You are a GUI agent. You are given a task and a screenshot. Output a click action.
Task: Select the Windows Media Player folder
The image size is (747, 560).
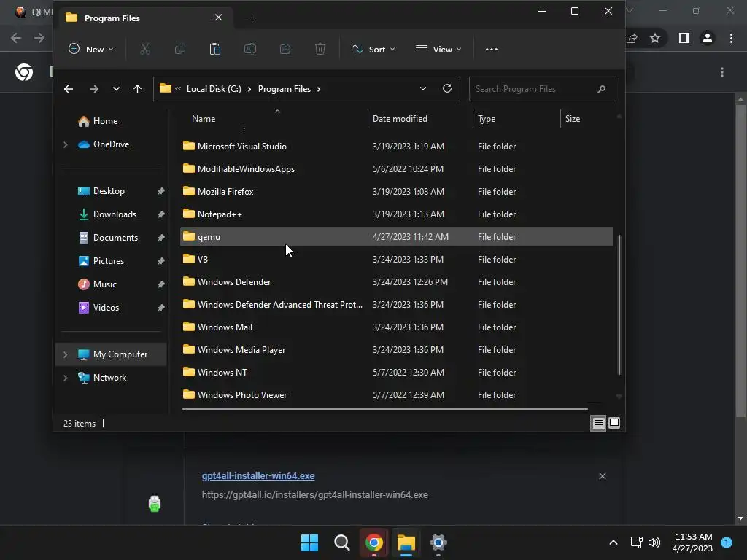point(396,350)
